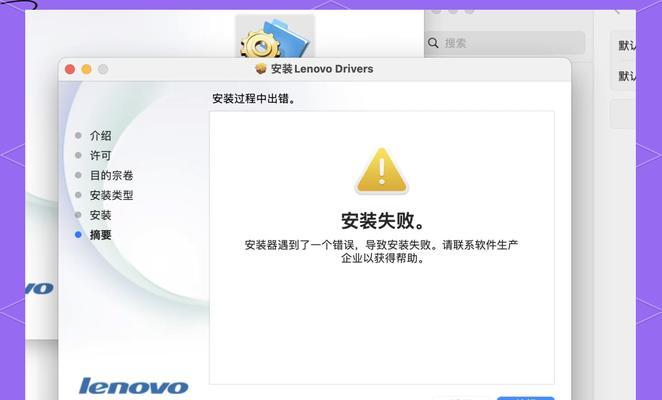This screenshot has width=662, height=400.
Task: Click the 安装 Lenovo Drivers window title
Action: 322,69
